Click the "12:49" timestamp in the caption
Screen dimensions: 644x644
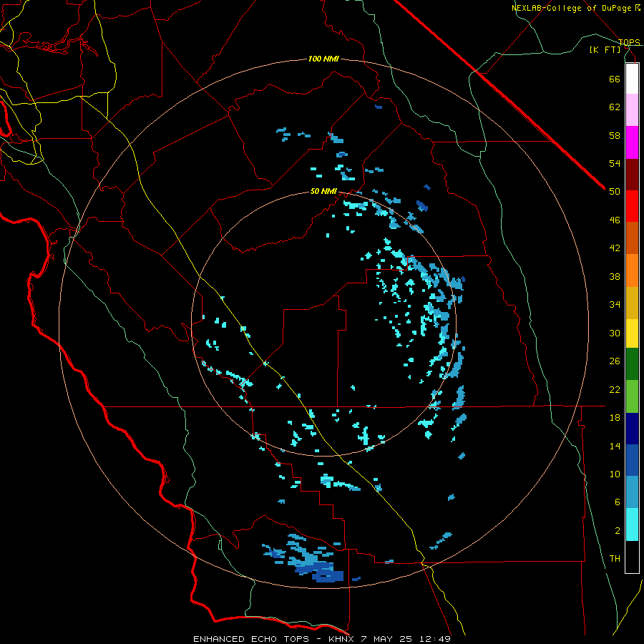point(435,639)
